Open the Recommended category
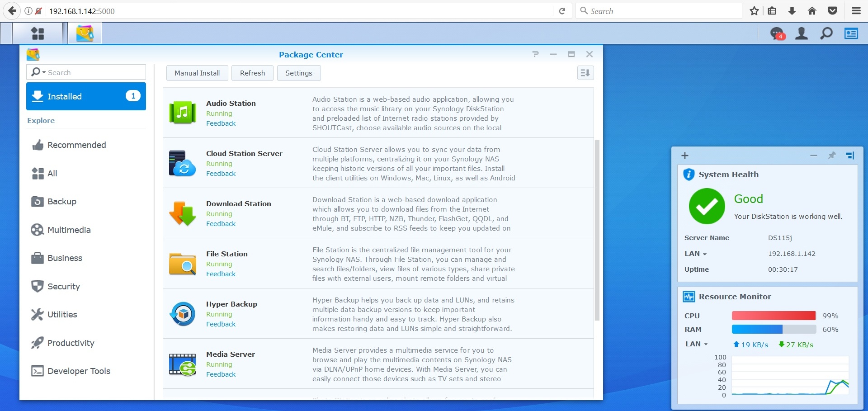Screen dimensions: 868x411 pos(86,145)
